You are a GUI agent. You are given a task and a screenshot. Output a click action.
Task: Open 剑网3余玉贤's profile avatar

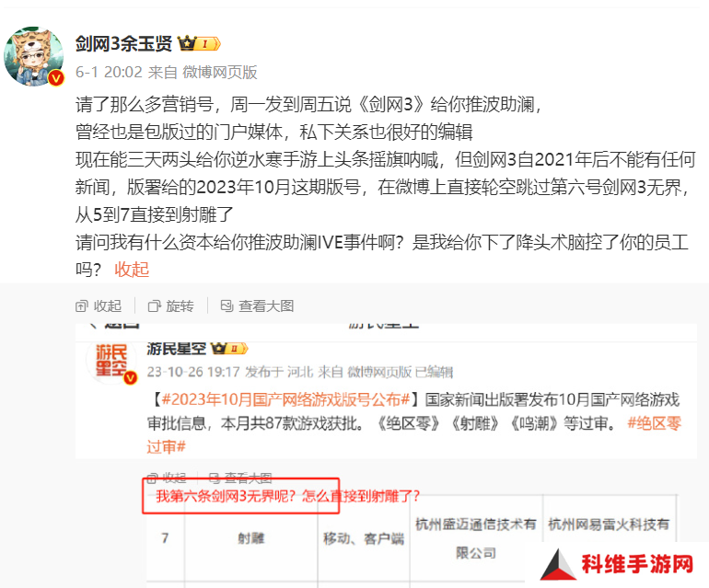click(x=33, y=56)
